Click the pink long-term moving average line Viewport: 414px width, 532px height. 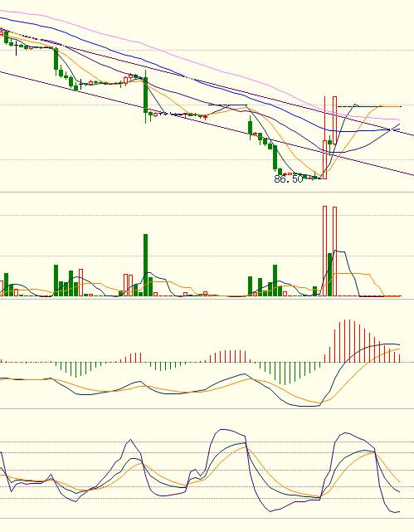[203, 66]
